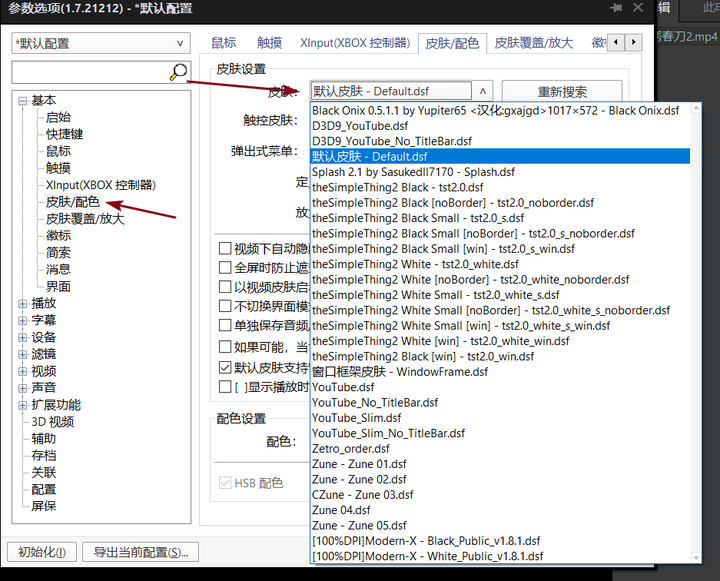Click 导出当前配置(S)... button
Image resolution: width=720 pixels, height=581 pixels.
tap(141, 552)
